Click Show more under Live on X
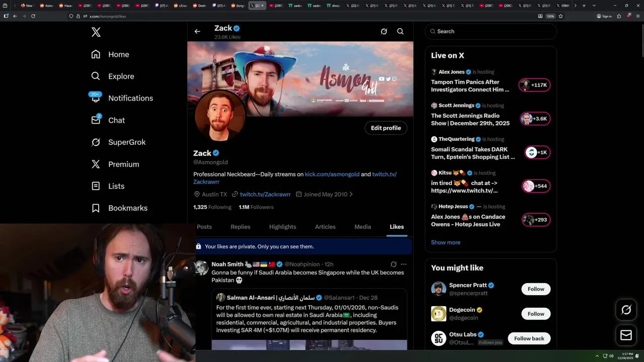Image resolution: width=644 pixels, height=362 pixels. (x=446, y=242)
